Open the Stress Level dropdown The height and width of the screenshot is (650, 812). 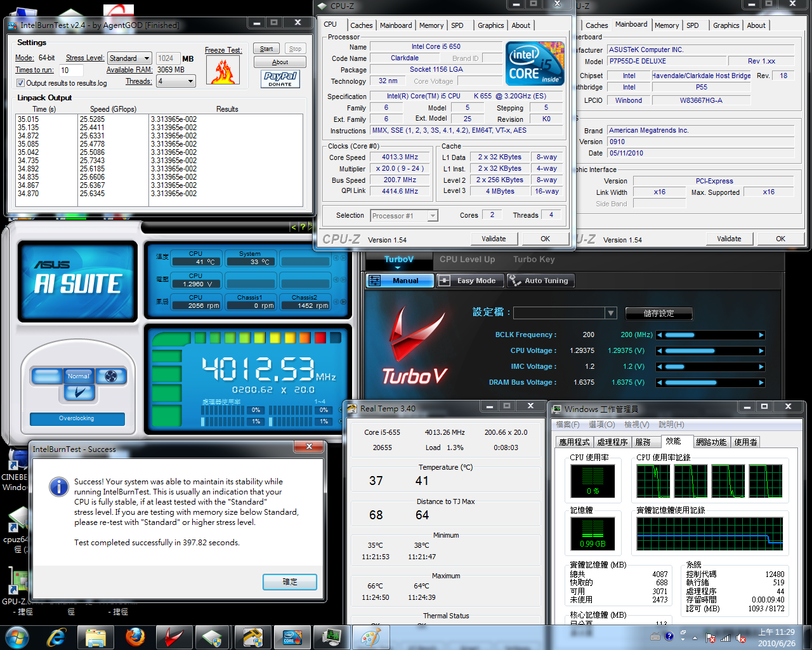[129, 58]
